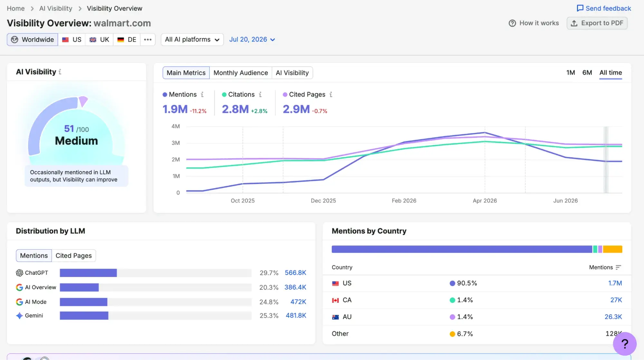Click the Google AI Mode logo icon
Viewport: 644px width, 360px height.
point(19,302)
